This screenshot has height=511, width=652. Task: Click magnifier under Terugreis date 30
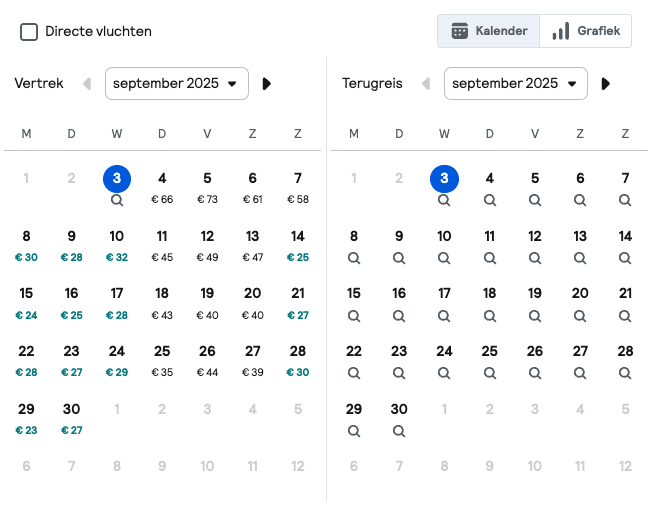(x=399, y=431)
